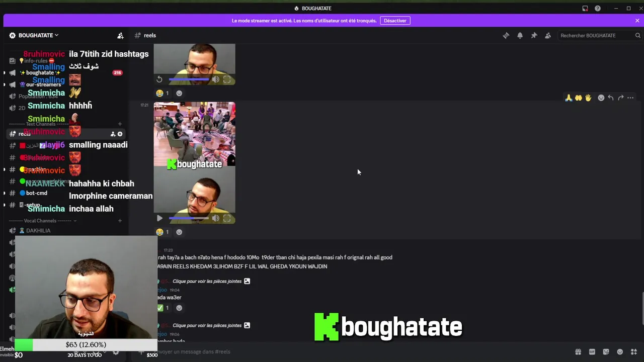Viewport: 644px width, 362px height.
Task: Make the second video fullscreen
Action: point(227,218)
